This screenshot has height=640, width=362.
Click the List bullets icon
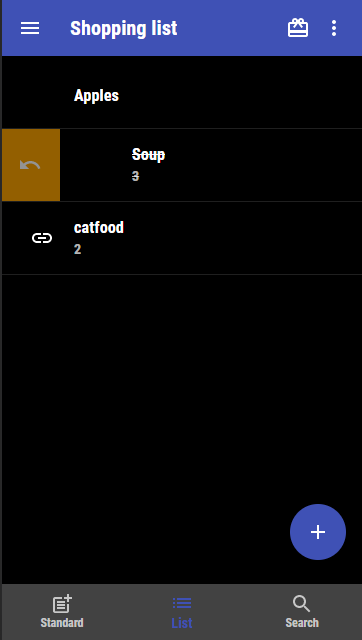[182, 603]
